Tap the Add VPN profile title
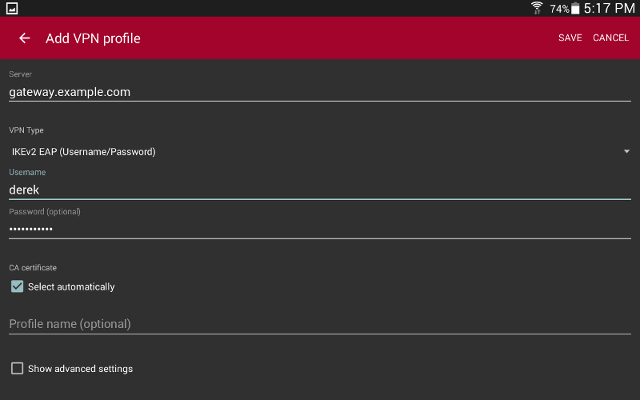Viewport: 640px width, 400px height. [x=93, y=38]
